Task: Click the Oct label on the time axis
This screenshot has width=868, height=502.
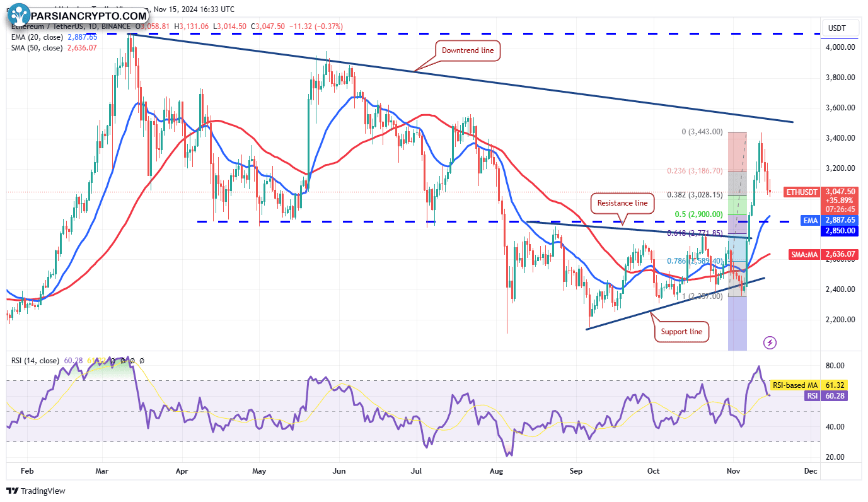Action: point(654,471)
